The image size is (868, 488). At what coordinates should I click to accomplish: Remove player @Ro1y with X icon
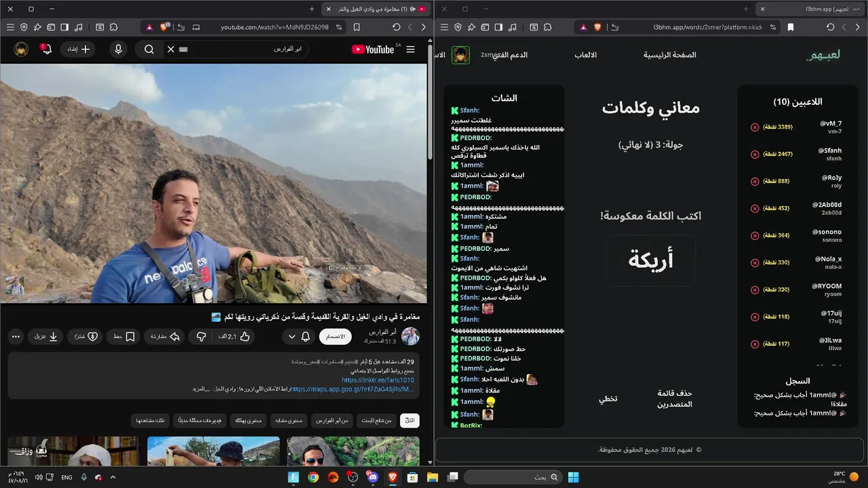pos(755,181)
